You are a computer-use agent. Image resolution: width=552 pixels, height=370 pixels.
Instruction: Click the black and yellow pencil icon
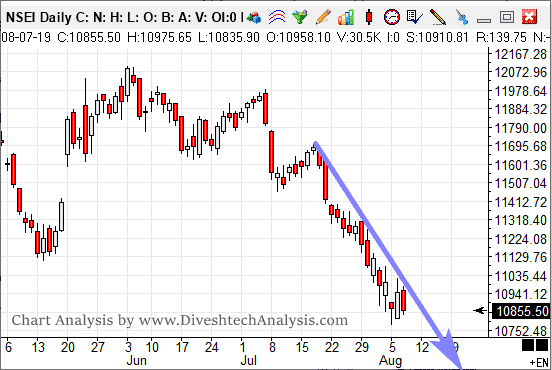click(438, 17)
